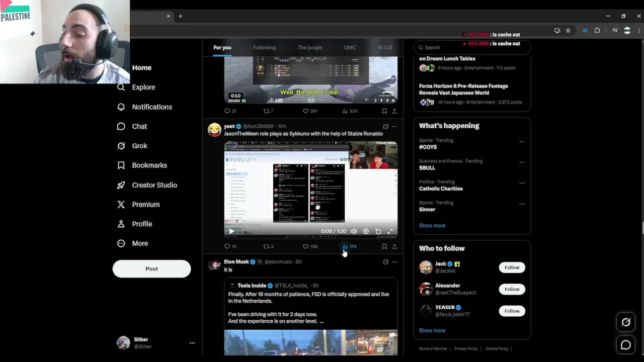Reply to the post with 27 replies
Image resolution: width=644 pixels, height=362 pixels.
click(x=230, y=111)
